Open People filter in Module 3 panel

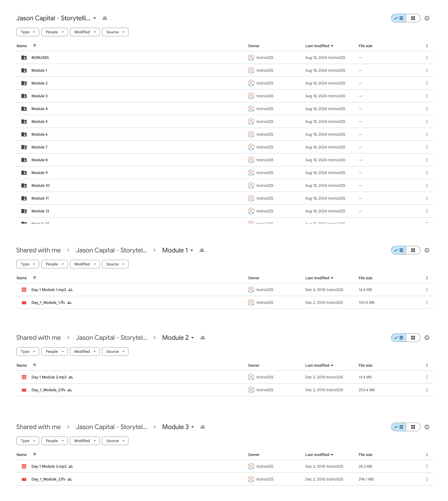[55, 441]
